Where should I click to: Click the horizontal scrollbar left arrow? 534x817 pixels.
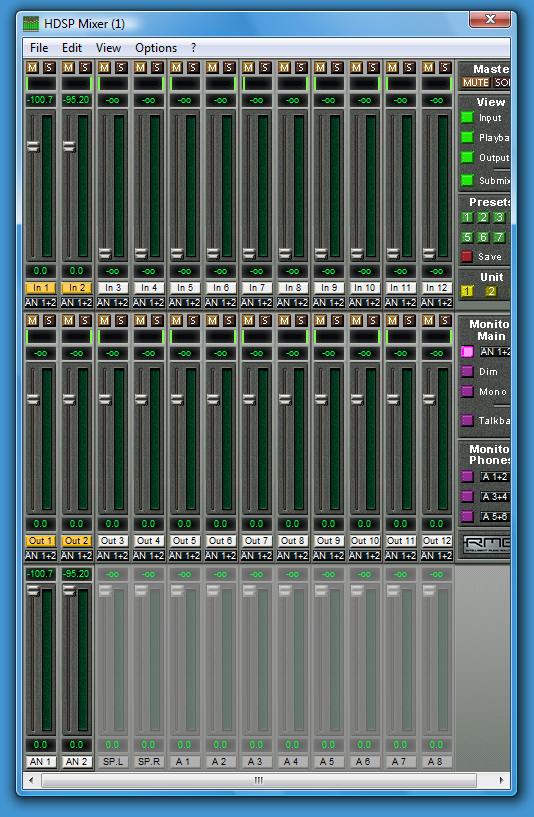31,780
